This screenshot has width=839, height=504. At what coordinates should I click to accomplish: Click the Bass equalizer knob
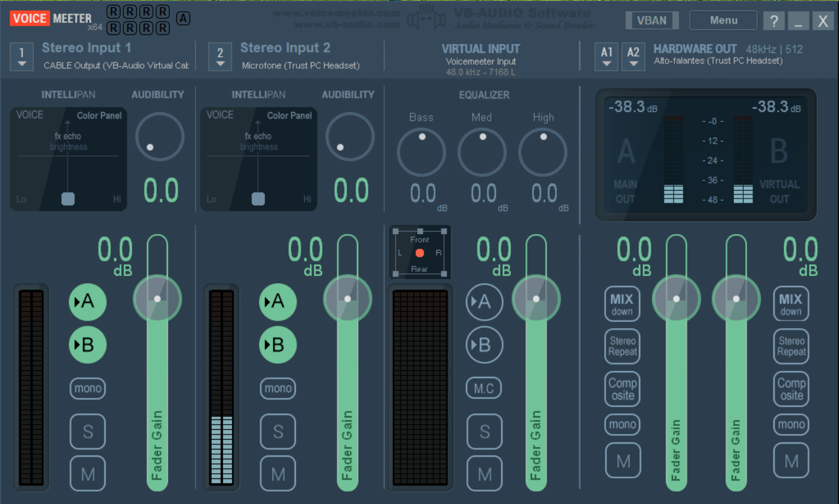pos(422,152)
